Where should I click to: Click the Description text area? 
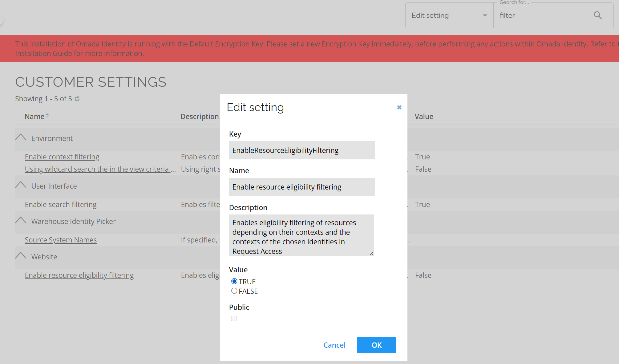(301, 235)
